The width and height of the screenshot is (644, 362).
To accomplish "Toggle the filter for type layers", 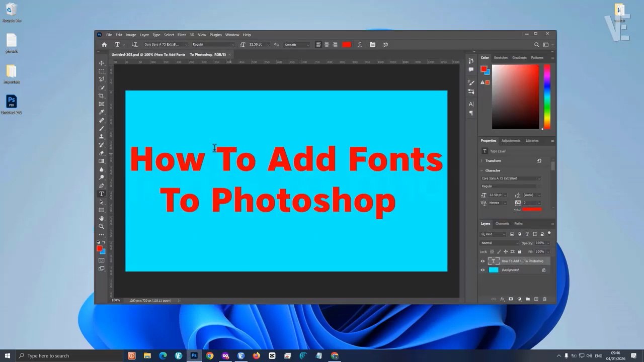I will 527,234.
